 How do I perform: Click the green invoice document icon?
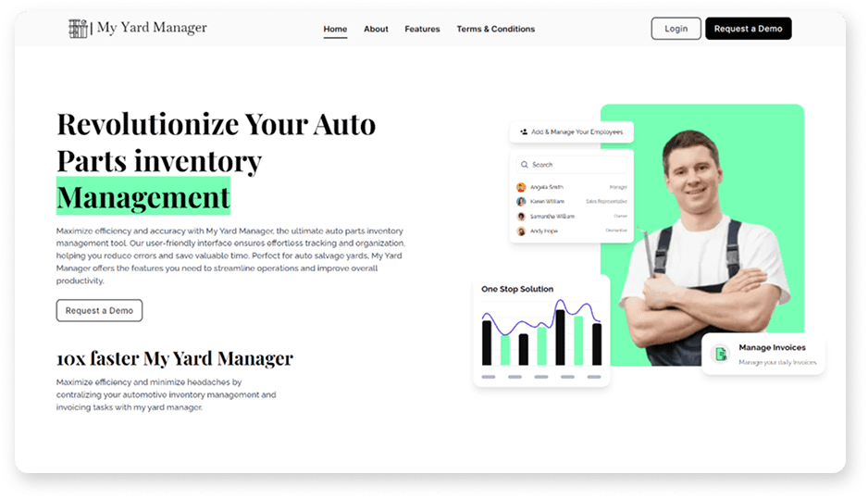point(720,354)
